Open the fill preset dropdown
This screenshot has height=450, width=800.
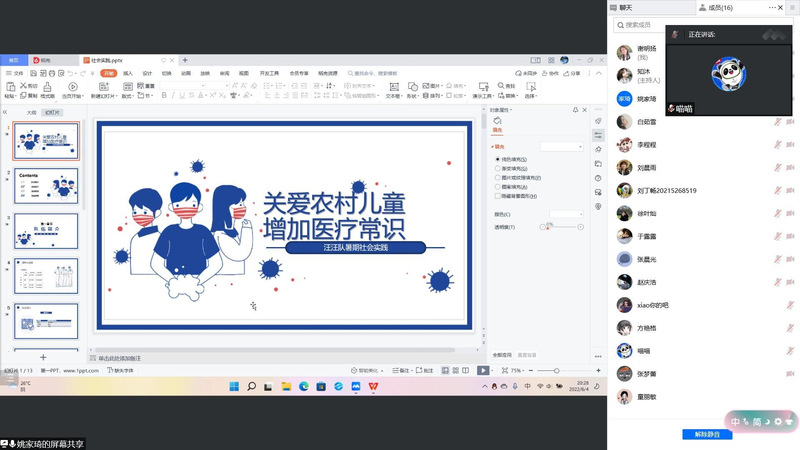point(562,146)
